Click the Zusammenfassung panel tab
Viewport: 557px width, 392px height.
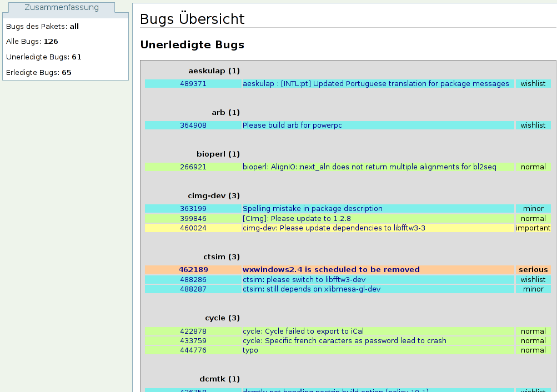pyautogui.click(x=62, y=7)
